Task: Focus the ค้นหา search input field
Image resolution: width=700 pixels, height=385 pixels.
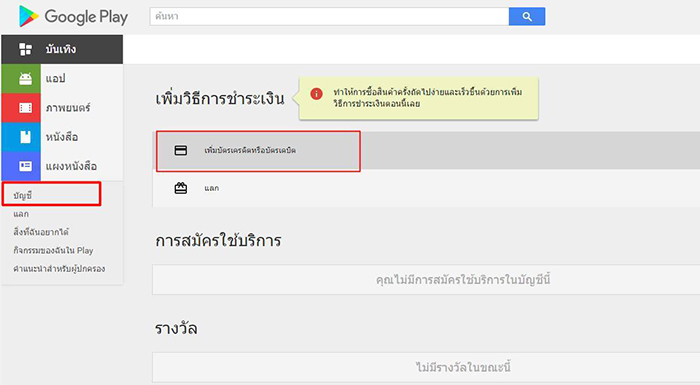Action: point(329,17)
